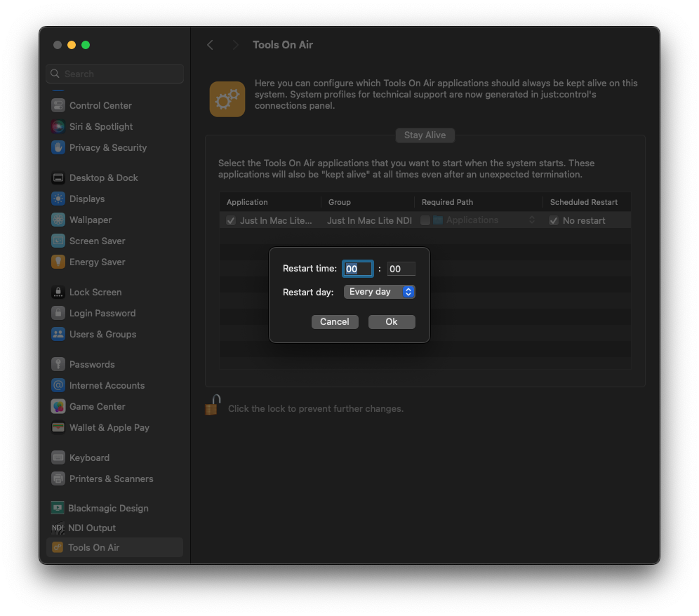Open Wallpaper settings icon

click(58, 220)
